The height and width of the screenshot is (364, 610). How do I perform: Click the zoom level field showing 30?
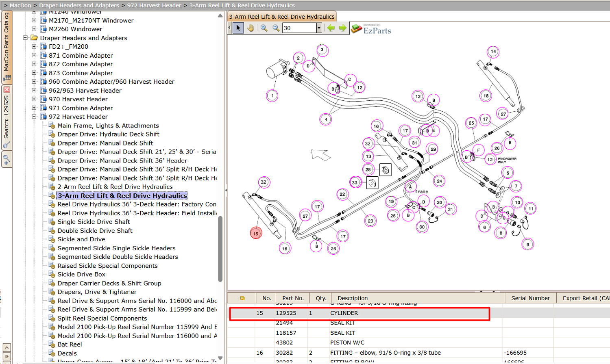click(x=299, y=28)
